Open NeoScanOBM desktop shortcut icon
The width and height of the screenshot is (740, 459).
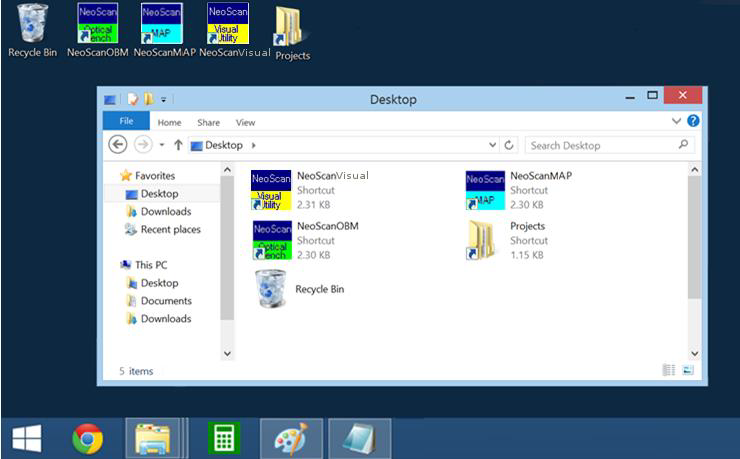97,23
